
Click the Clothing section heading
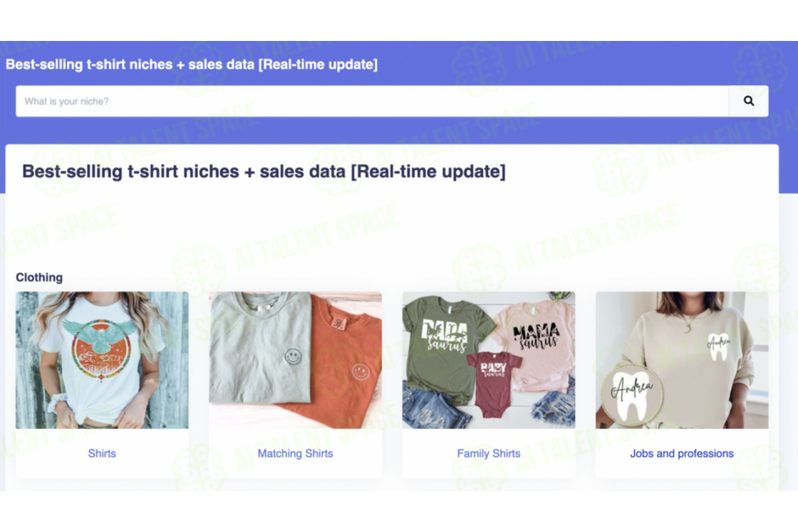click(x=39, y=277)
